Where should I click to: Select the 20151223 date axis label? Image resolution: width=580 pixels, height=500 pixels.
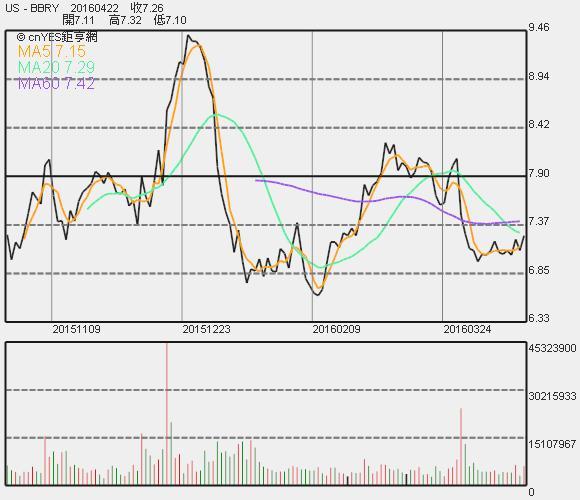coord(206,329)
